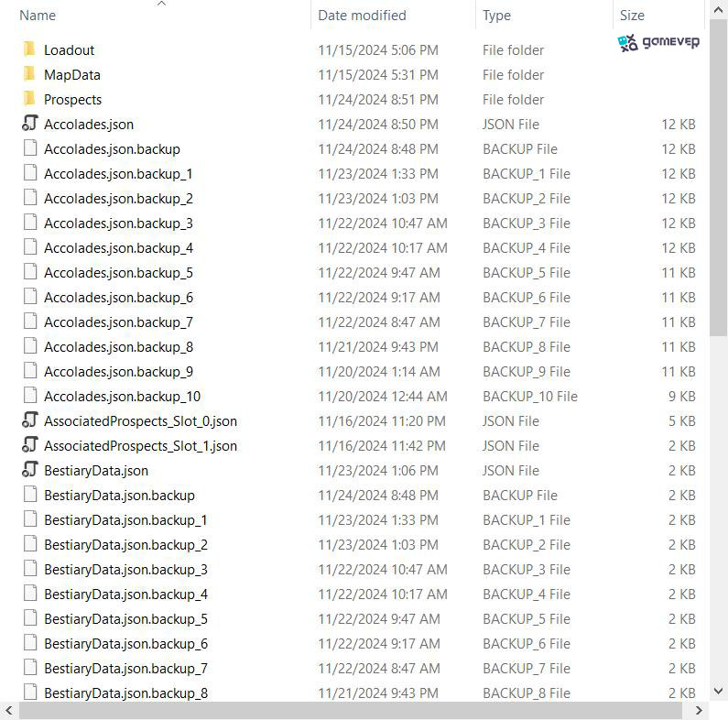Image resolution: width=728 pixels, height=720 pixels.
Task: Select the BestiaryData.json.backup_2 file icon
Action: (x=30, y=544)
